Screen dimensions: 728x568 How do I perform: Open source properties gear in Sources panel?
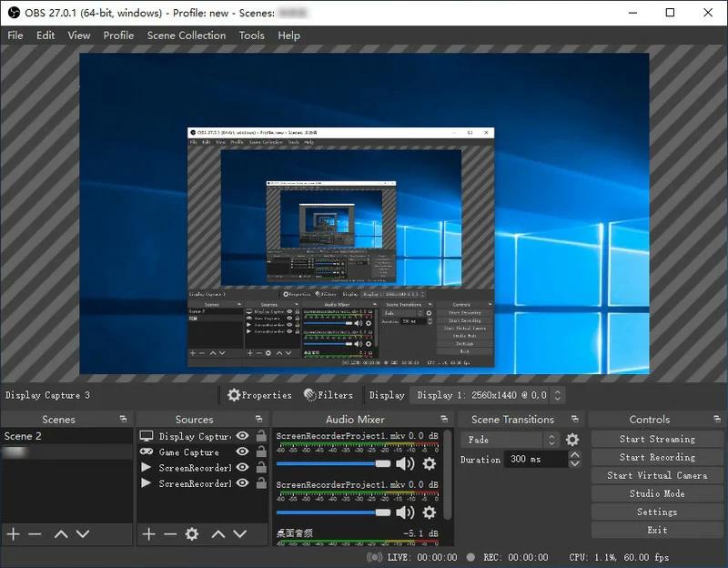pyautogui.click(x=191, y=534)
